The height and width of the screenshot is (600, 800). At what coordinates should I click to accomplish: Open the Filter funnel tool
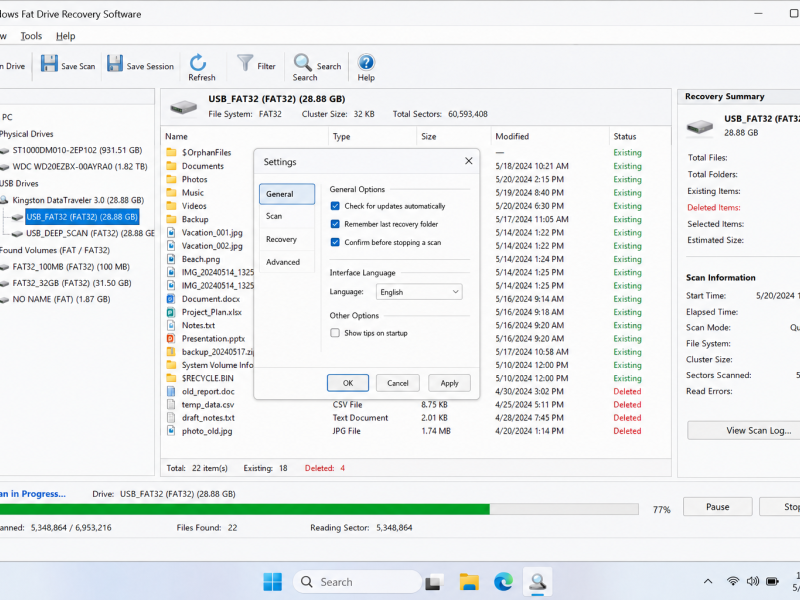[245, 63]
